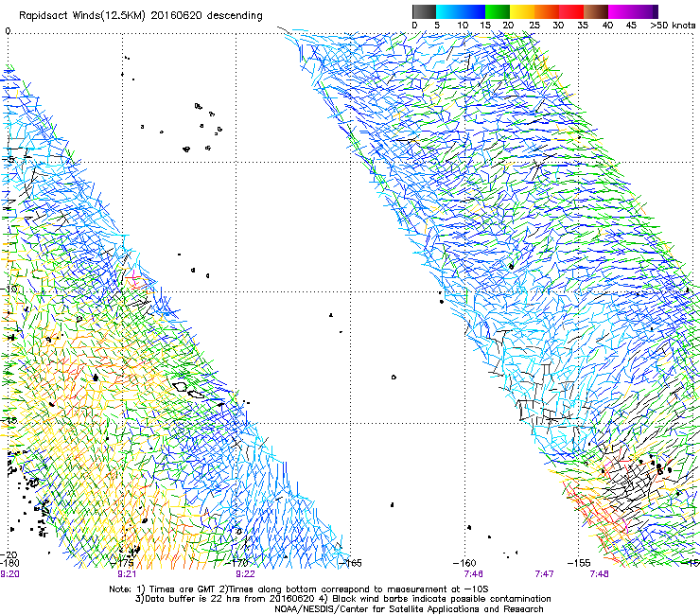Click the '7:46' time label

(473, 574)
